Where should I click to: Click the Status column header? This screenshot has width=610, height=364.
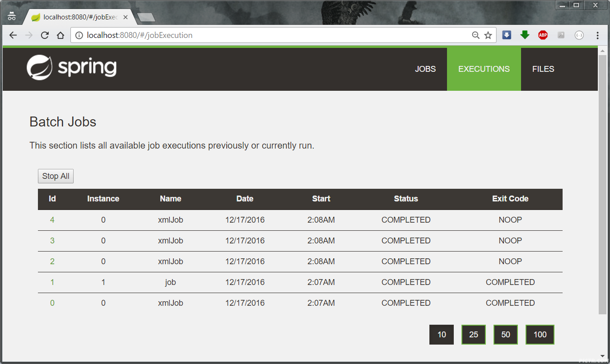[406, 199]
